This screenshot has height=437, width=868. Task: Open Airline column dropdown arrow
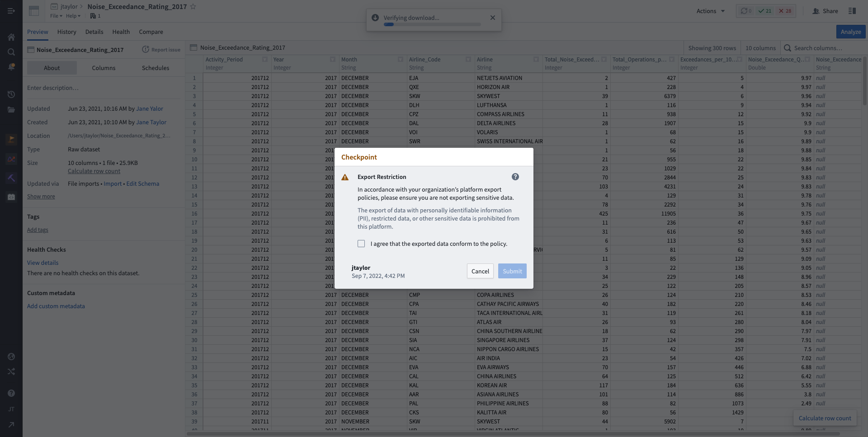536,59
